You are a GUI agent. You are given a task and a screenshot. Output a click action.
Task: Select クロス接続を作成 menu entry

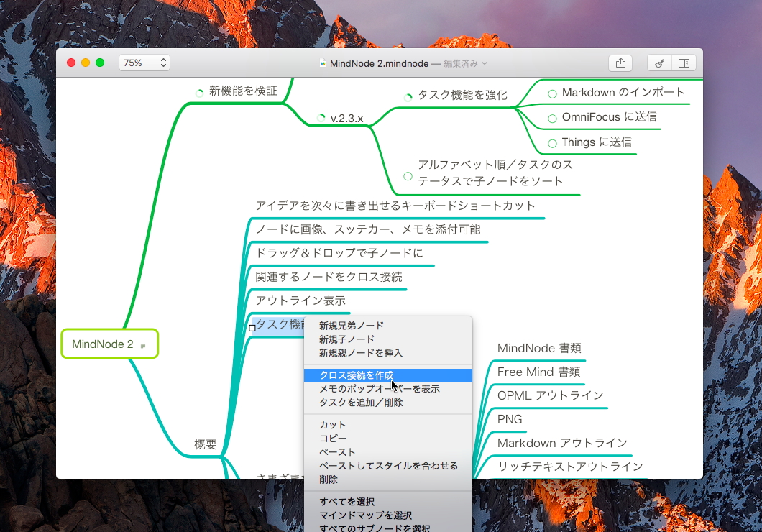(x=387, y=375)
